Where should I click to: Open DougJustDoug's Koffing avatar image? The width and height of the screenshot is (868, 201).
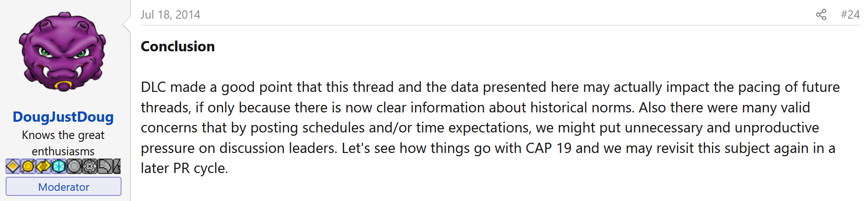point(63,52)
